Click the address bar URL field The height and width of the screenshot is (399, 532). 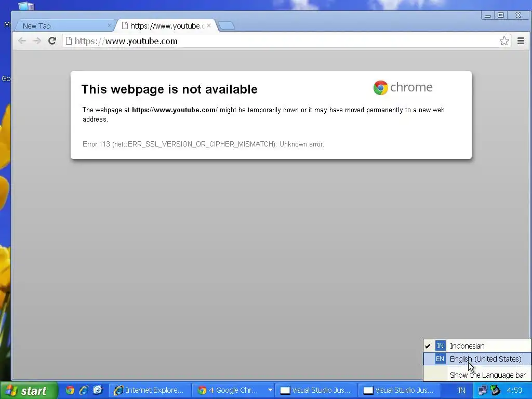[286, 41]
